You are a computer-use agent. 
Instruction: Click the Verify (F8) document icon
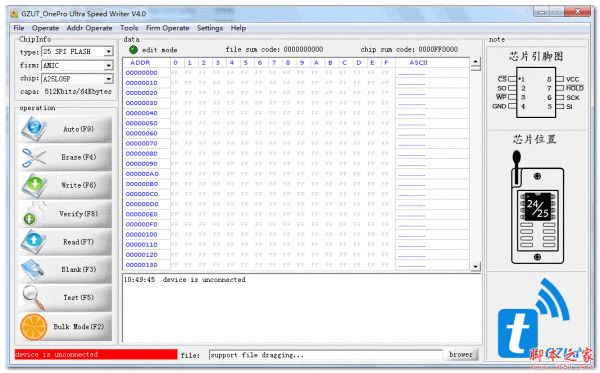click(35, 213)
